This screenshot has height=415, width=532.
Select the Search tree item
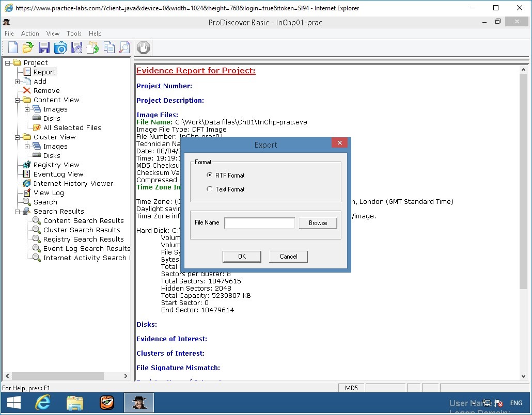45,202
